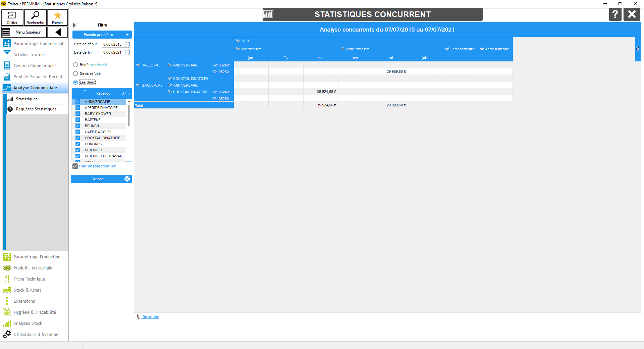Open Produit - Mercuriale icon
Screen dimensions: 644x349
(x=7, y=268)
